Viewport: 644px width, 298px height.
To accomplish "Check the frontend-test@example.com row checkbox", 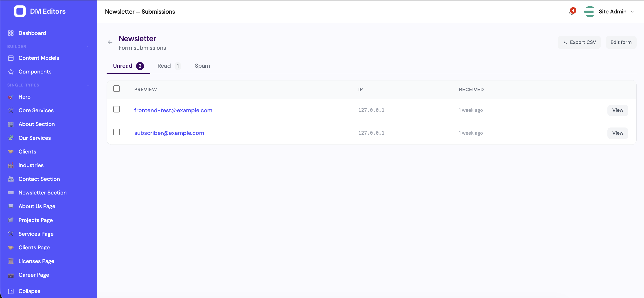I will (116, 109).
